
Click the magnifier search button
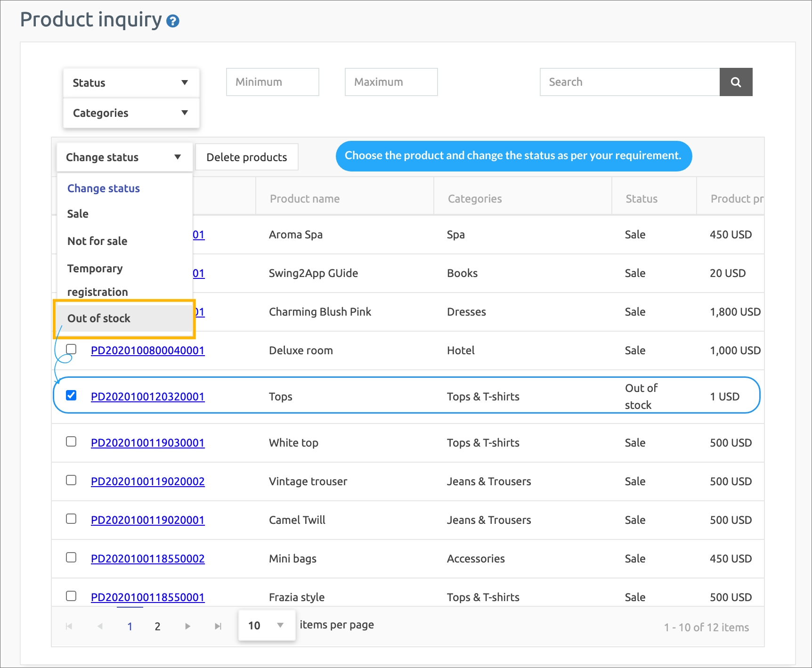(736, 82)
